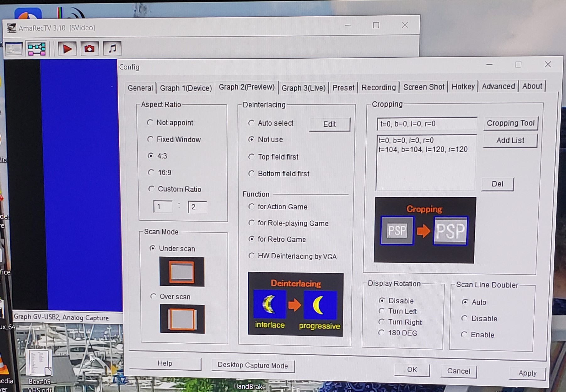566x392 pixels.
Task: Open the Screen Shot tab
Action: (424, 87)
